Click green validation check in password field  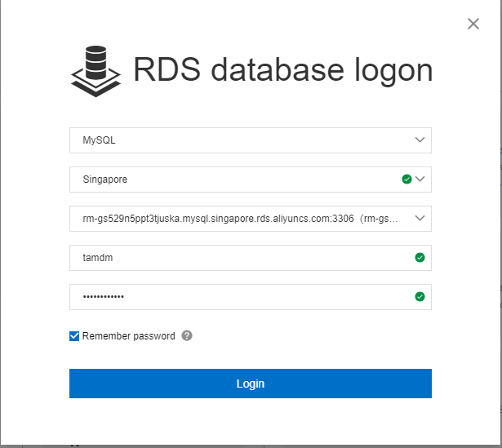pyautogui.click(x=420, y=297)
